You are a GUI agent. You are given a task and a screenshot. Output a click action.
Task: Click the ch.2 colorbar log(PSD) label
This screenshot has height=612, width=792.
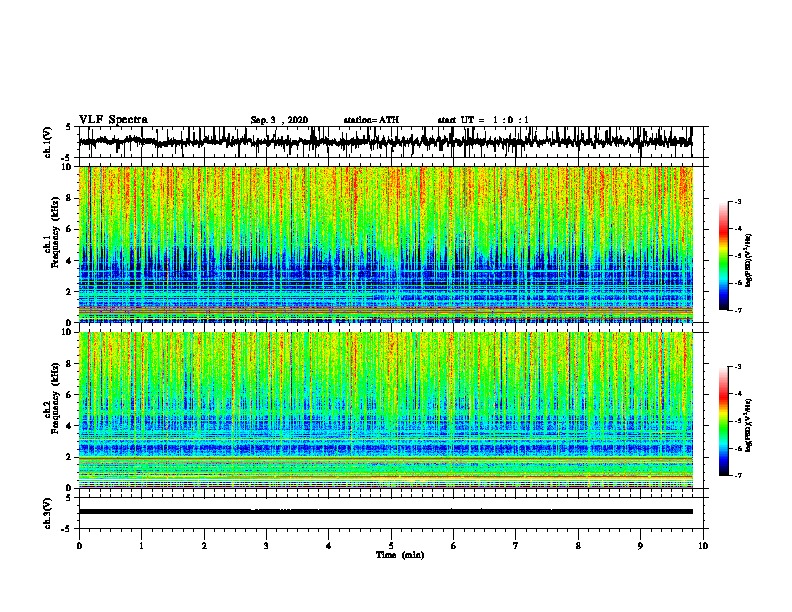click(x=749, y=425)
